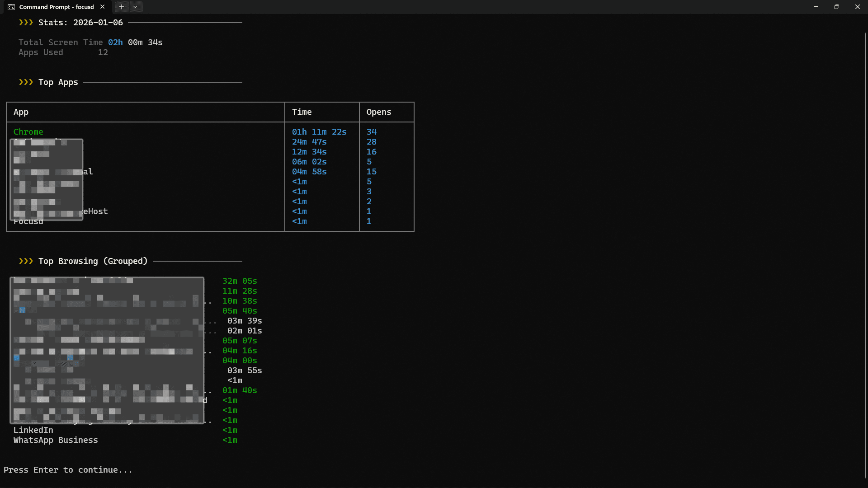Click the 11m 28s browsing time

(240, 291)
